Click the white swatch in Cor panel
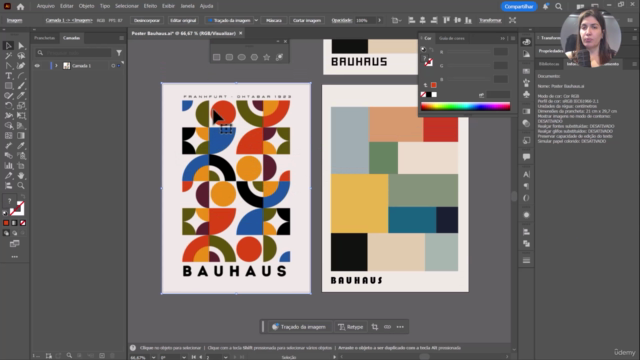The image size is (640, 360). [434, 95]
